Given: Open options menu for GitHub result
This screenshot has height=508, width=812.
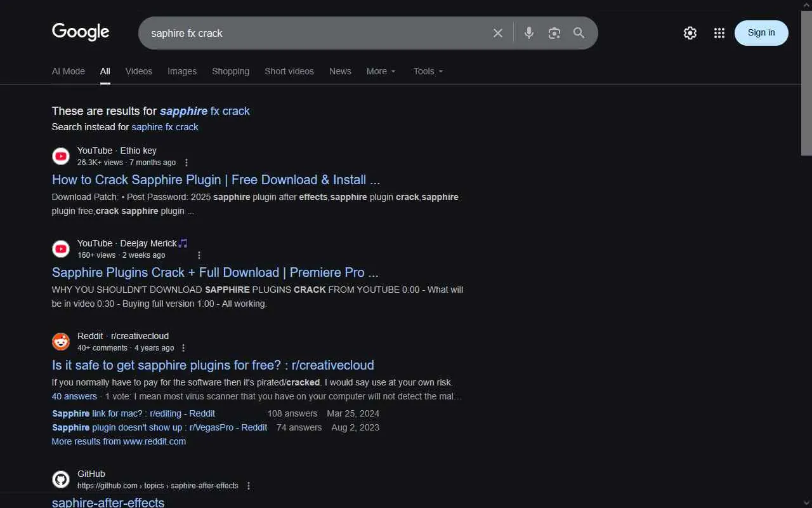Looking at the screenshot, I should (249, 486).
